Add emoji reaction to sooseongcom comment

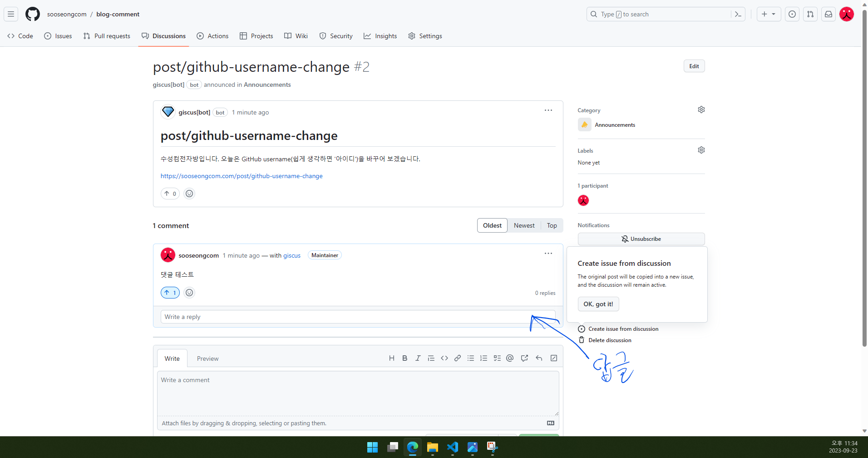click(189, 293)
